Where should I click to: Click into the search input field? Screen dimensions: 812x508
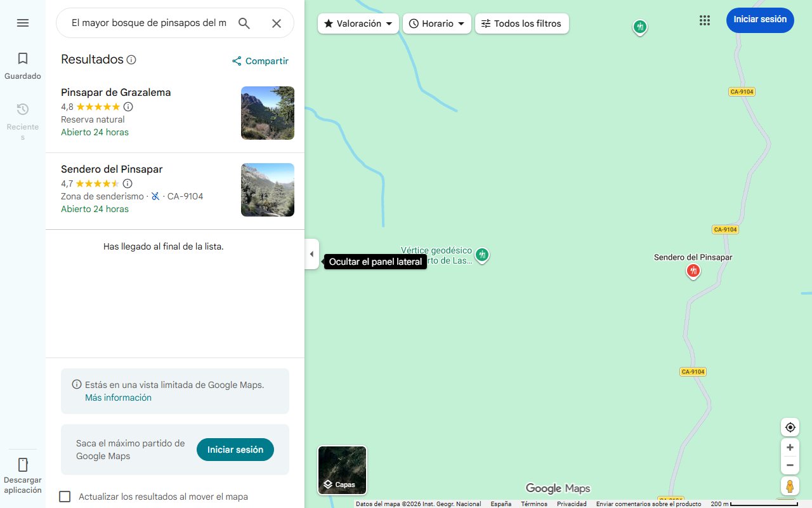(x=148, y=23)
